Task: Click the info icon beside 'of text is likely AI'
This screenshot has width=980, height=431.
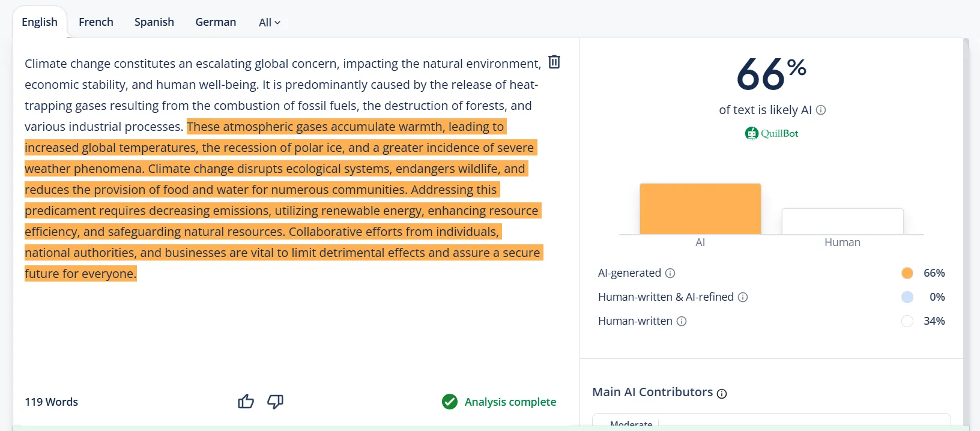Action: (822, 110)
